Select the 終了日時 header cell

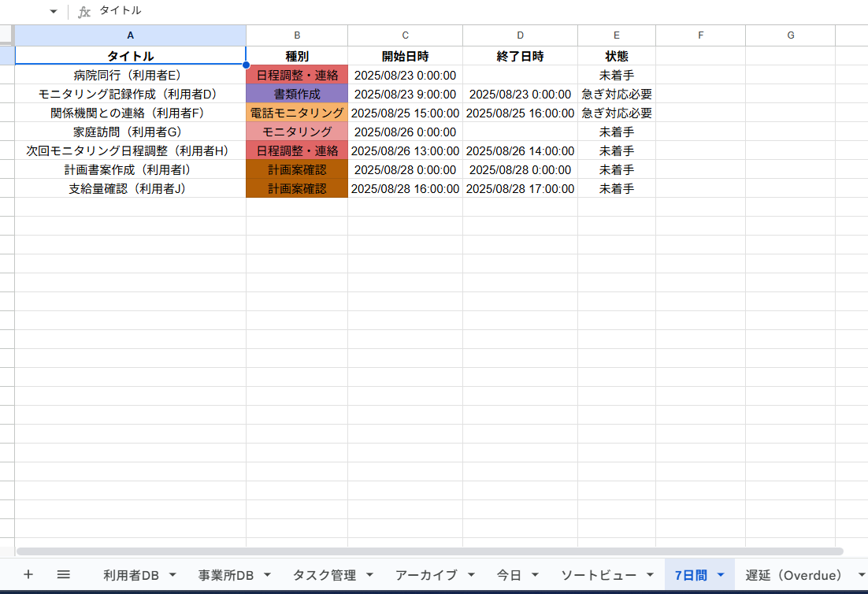coord(521,56)
